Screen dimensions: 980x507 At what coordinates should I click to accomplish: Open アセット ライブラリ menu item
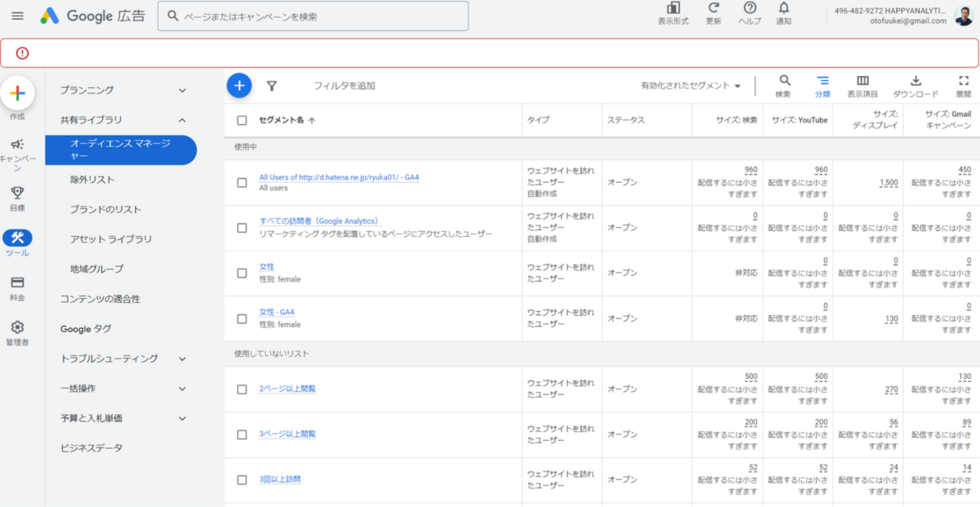[x=111, y=239]
